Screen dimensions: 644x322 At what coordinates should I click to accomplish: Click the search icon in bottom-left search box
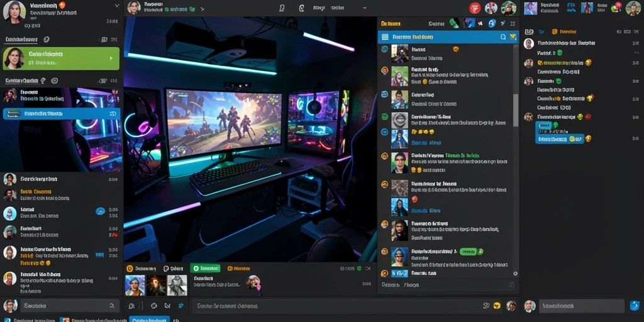112,306
